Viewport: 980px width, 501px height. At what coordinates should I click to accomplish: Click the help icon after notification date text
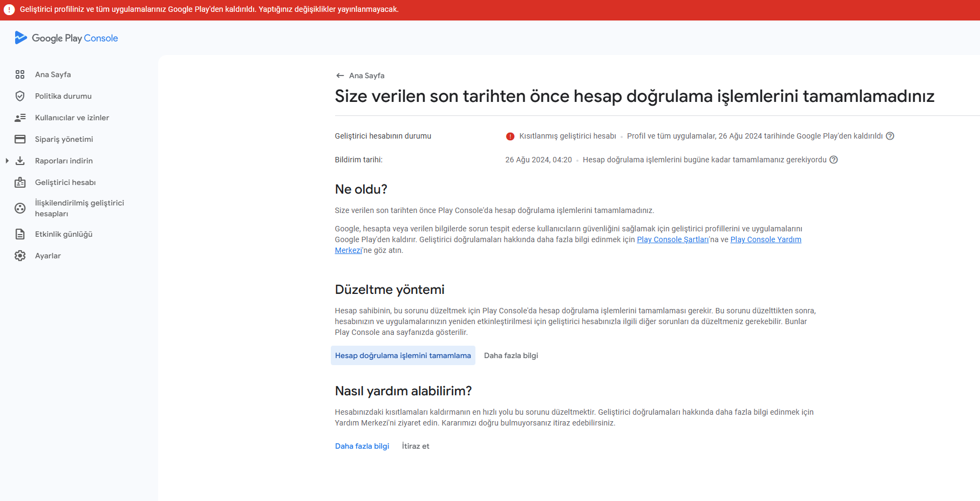tap(834, 160)
